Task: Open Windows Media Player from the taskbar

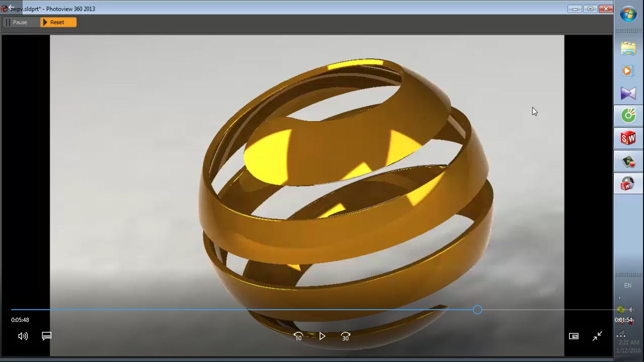Action: pyautogui.click(x=628, y=71)
